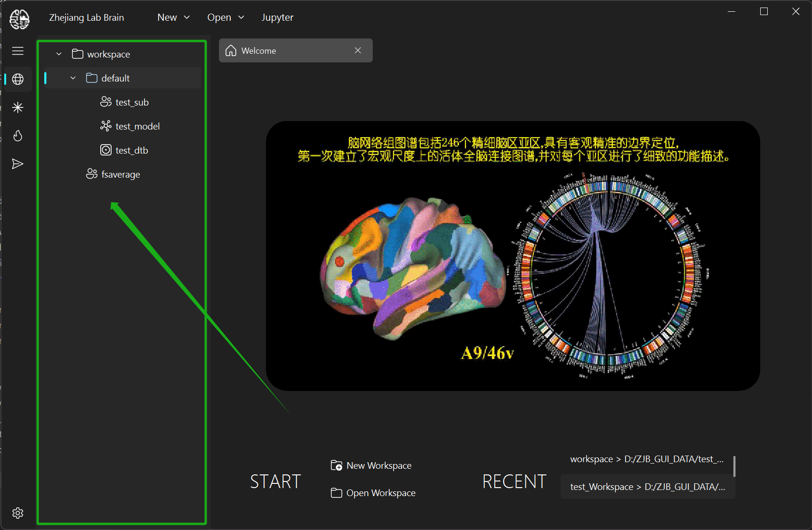
Task: Open the Open dropdown menu
Action: click(226, 17)
